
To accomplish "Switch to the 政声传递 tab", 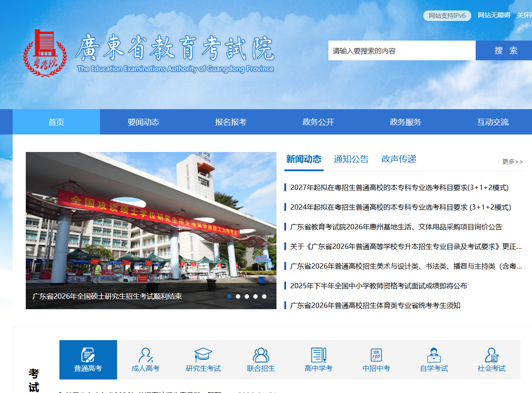I will click(x=399, y=159).
